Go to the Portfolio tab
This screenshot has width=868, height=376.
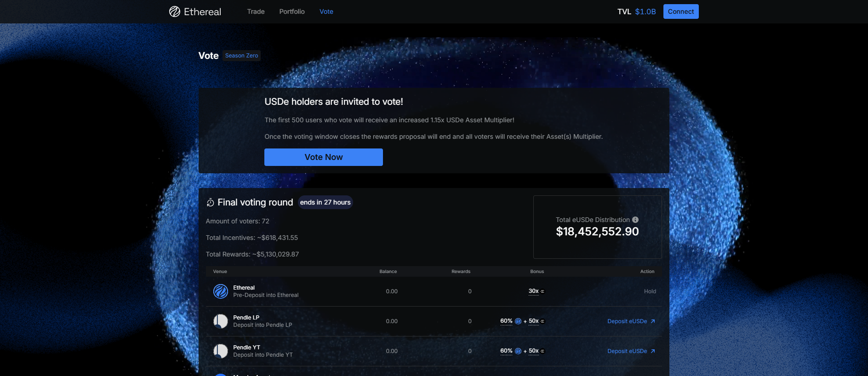coord(292,11)
